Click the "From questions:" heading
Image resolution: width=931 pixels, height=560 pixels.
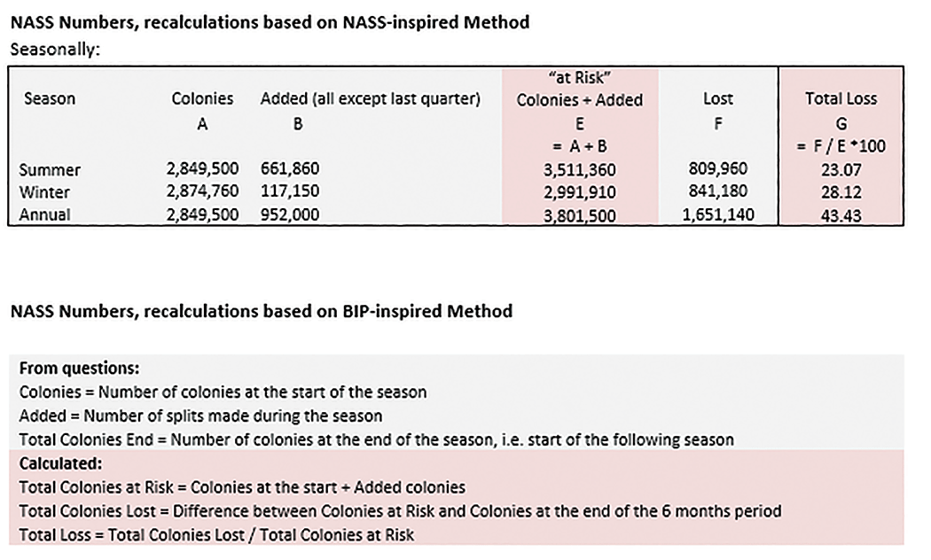[x=78, y=368]
